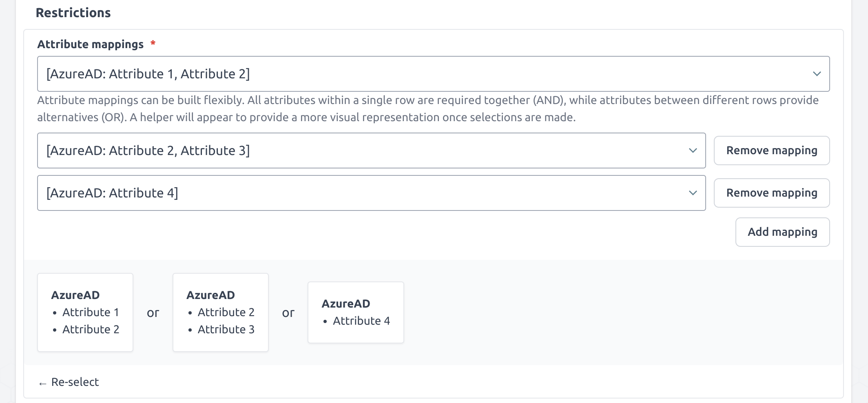Select the AzureAD card with only Attribute 4

click(356, 312)
